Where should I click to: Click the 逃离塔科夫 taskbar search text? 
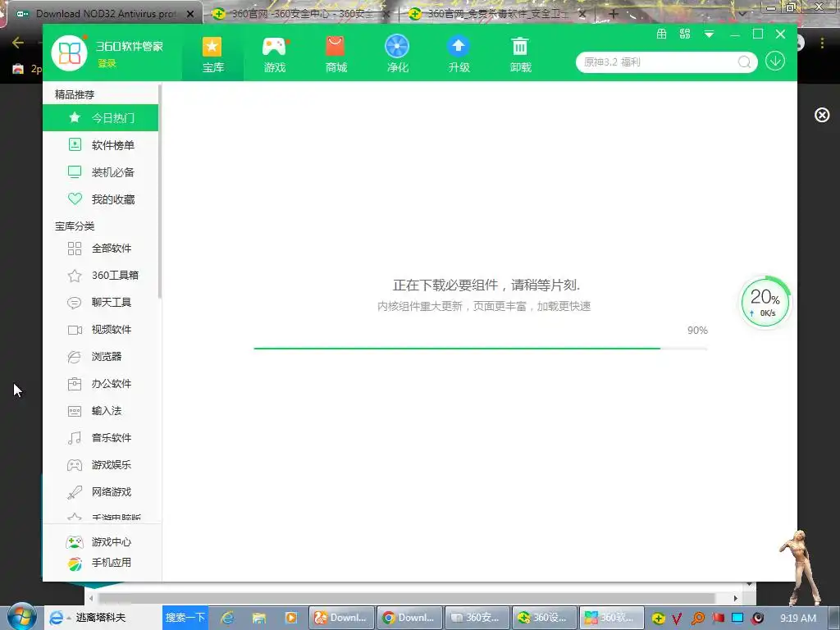pyautogui.click(x=101, y=618)
